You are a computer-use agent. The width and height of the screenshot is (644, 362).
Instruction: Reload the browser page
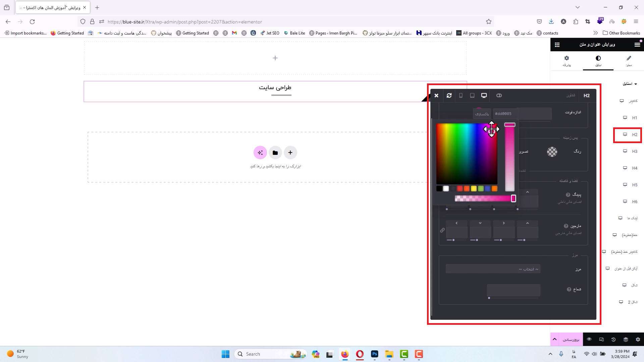click(x=32, y=22)
